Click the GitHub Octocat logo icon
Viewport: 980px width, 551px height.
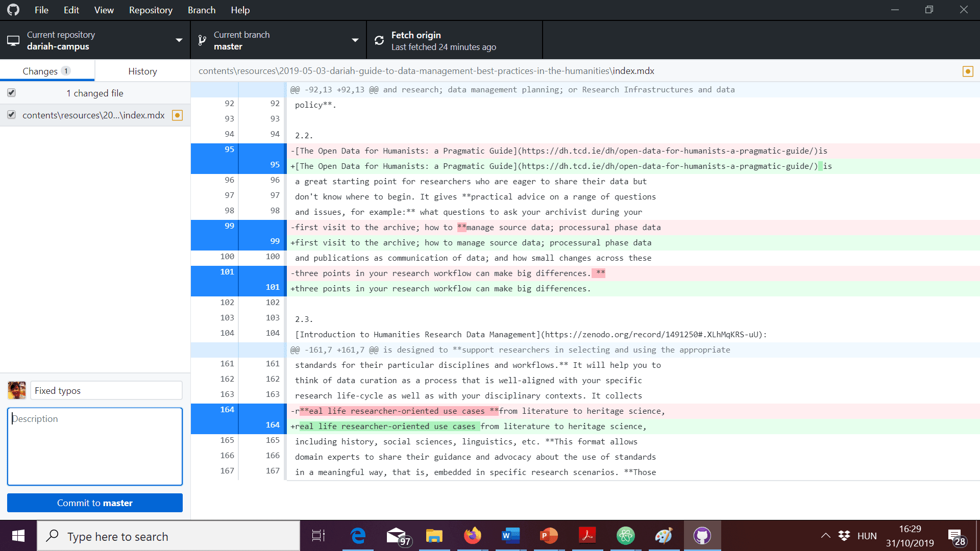[x=13, y=10]
